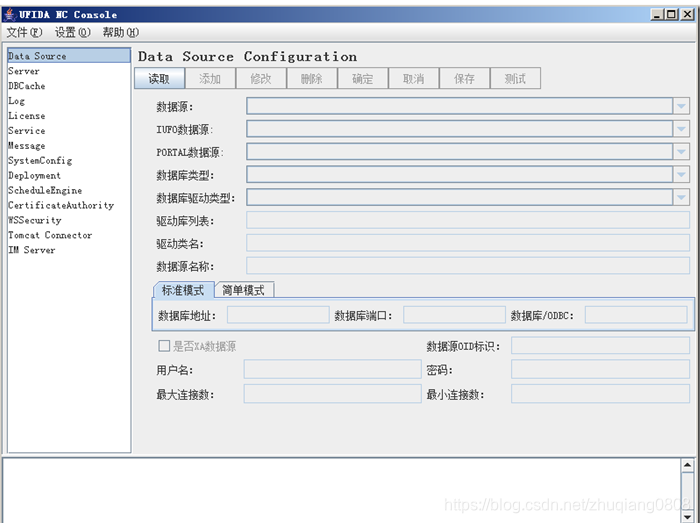Open the 帮助(H) menu
Screen dimensions: 700x523
pos(121,32)
